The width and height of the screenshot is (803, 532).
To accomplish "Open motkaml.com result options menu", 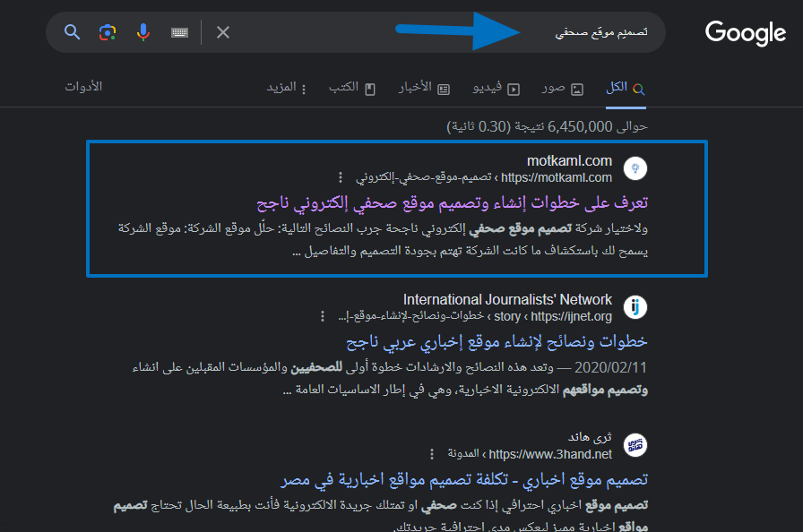I will (341, 177).
